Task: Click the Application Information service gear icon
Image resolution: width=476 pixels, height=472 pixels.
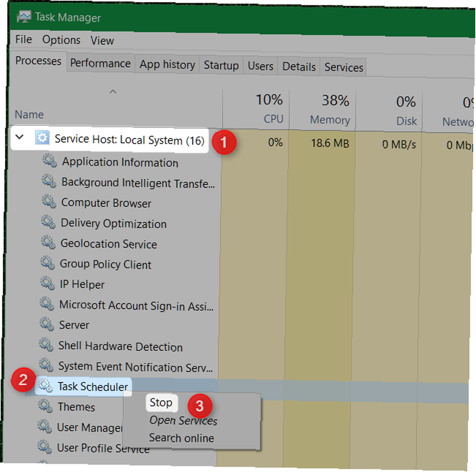Action: (50, 160)
